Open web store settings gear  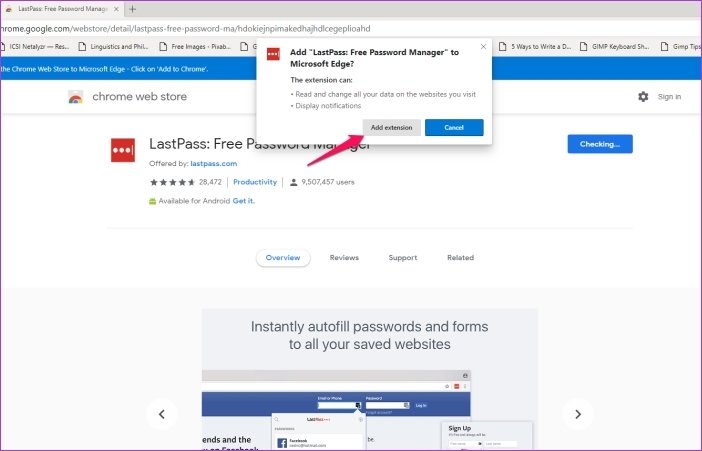643,97
